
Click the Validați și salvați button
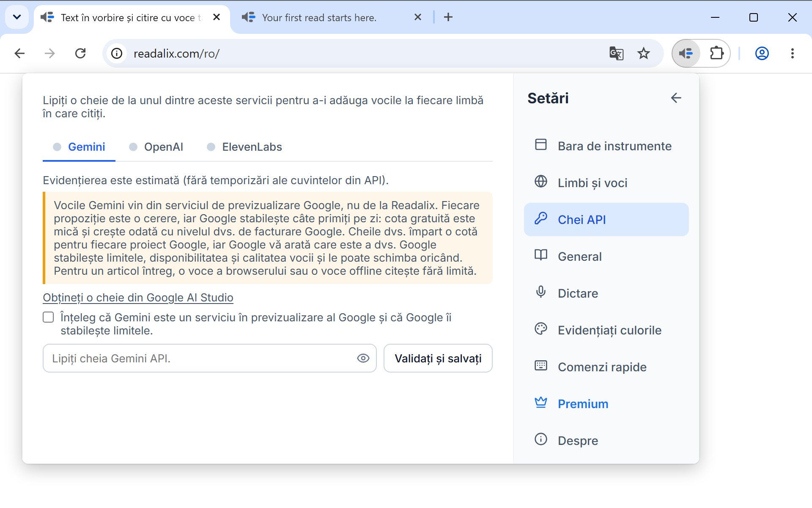438,359
